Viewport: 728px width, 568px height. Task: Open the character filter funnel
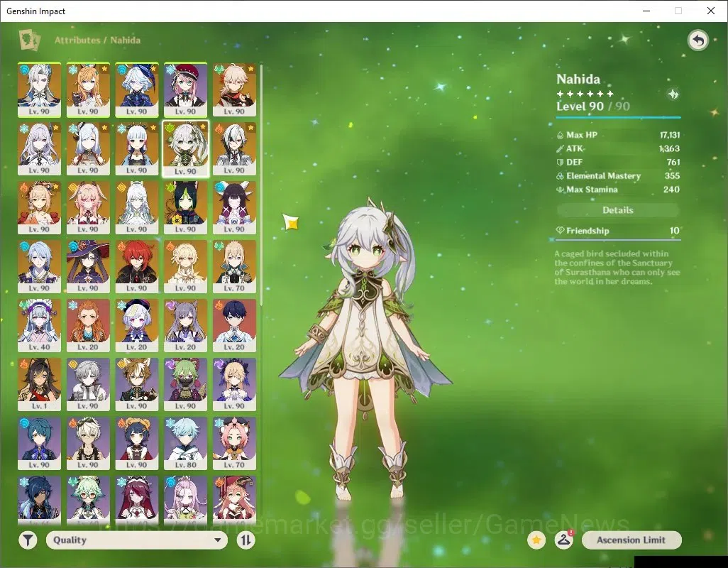pos(28,540)
